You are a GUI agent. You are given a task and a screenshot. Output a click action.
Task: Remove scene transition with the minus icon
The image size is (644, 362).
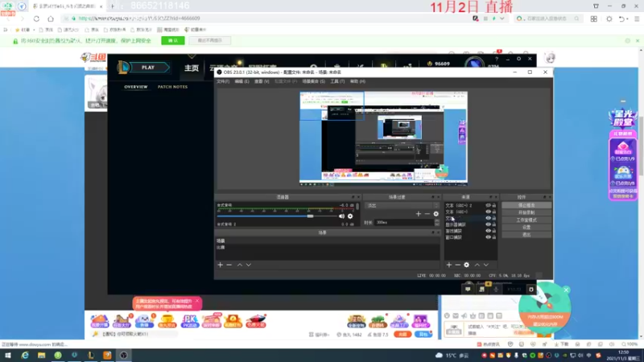tap(427, 214)
